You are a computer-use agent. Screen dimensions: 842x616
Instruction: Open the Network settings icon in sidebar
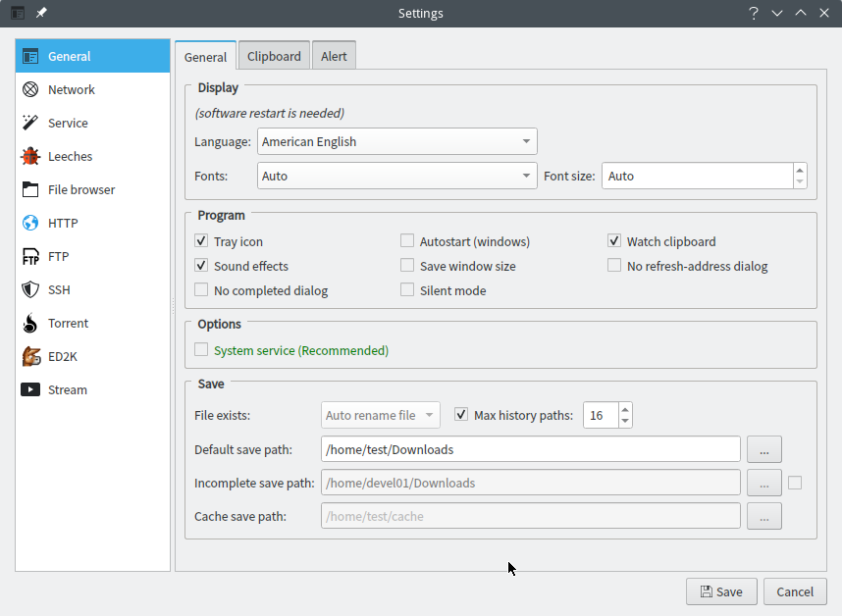point(30,89)
